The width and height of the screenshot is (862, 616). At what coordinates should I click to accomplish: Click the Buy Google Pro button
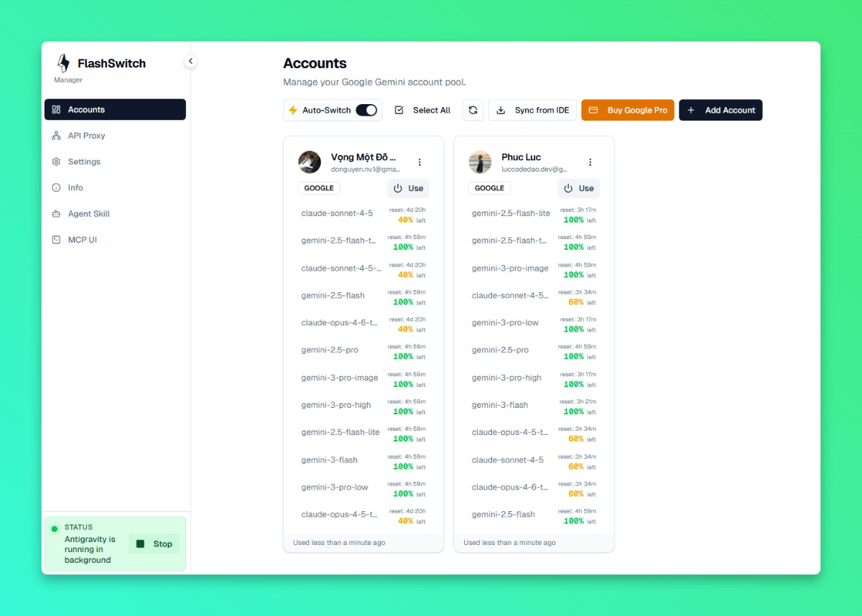(x=627, y=110)
